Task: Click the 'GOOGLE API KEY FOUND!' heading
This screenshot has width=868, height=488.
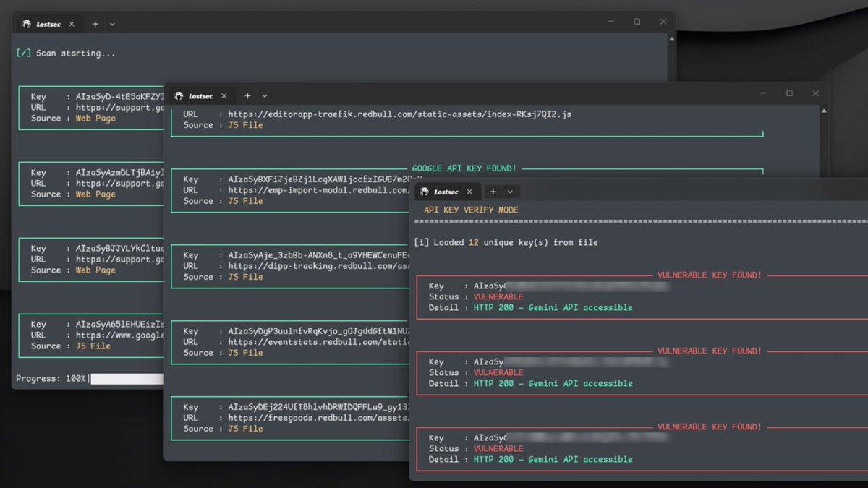Action: [x=464, y=168]
